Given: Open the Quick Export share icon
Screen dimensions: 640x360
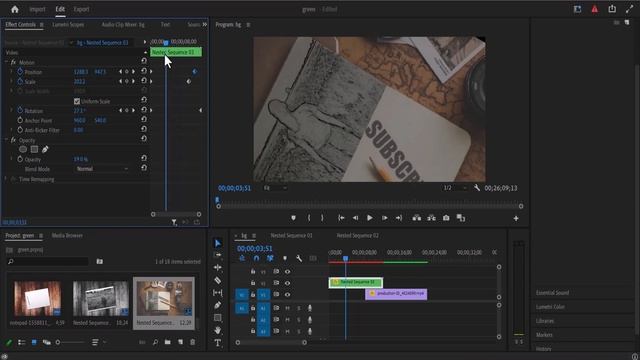Looking at the screenshot, I should click(612, 9).
